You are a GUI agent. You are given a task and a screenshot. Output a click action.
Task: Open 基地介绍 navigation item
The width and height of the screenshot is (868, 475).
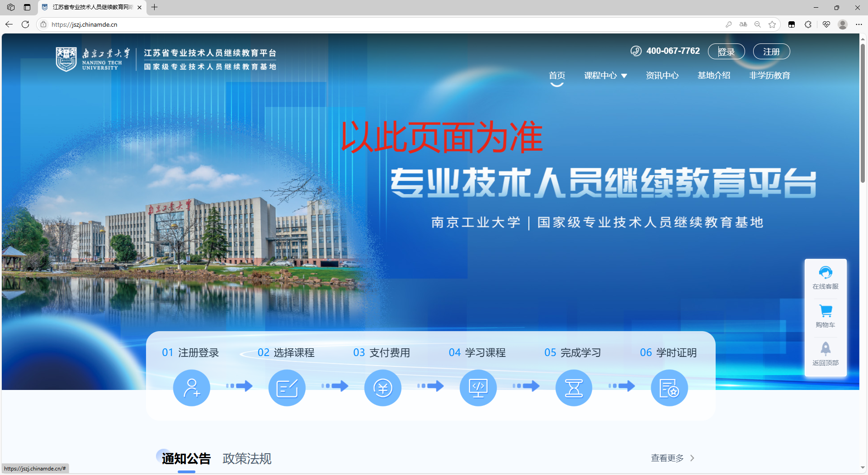[714, 76]
